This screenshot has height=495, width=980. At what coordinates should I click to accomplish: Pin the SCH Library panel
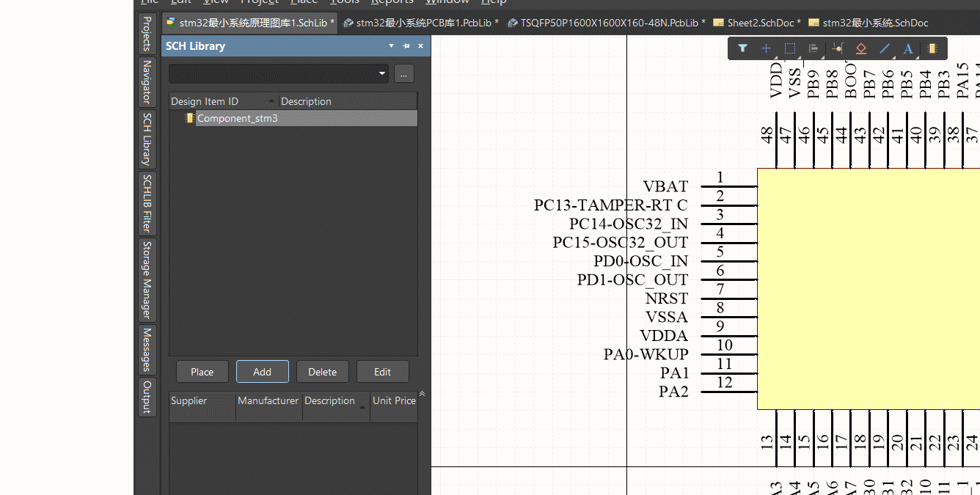(406, 46)
